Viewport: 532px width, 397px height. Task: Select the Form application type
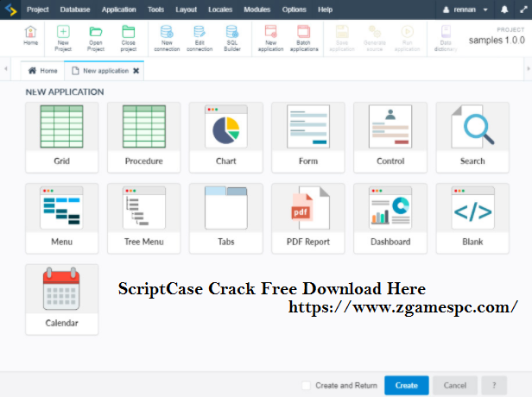coord(308,137)
